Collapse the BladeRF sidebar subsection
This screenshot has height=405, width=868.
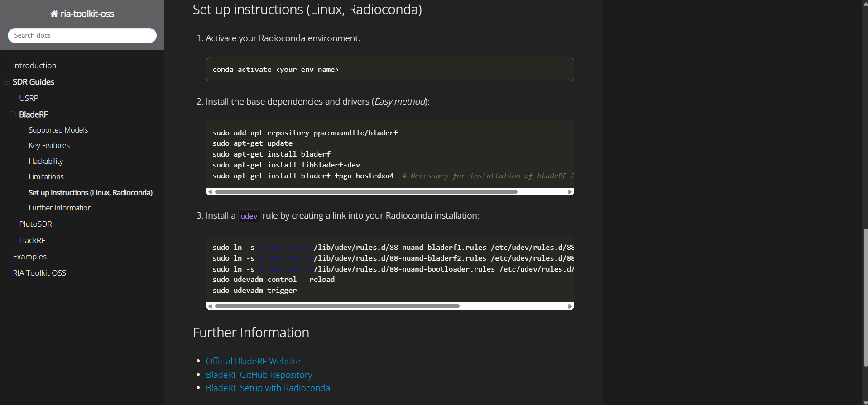[x=13, y=114]
